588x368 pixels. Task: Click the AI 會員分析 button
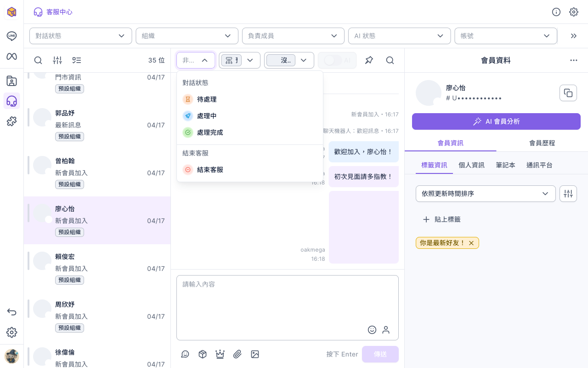496,121
